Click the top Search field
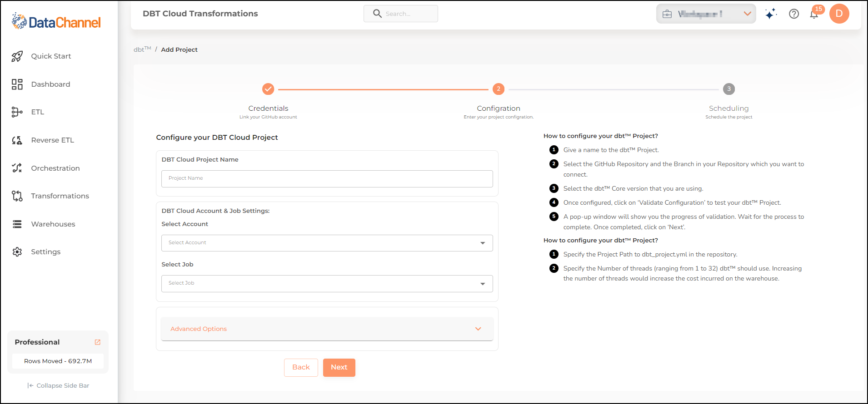The width and height of the screenshot is (868, 404). (x=401, y=14)
